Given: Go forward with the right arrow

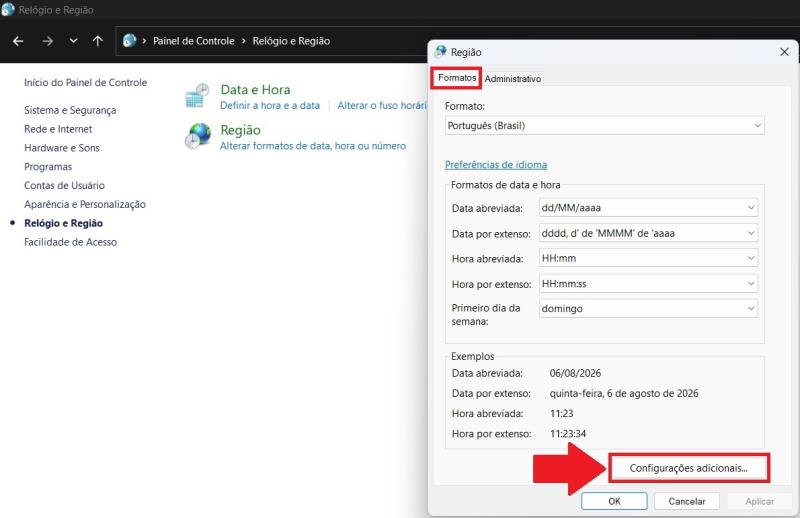Looking at the screenshot, I should [47, 41].
